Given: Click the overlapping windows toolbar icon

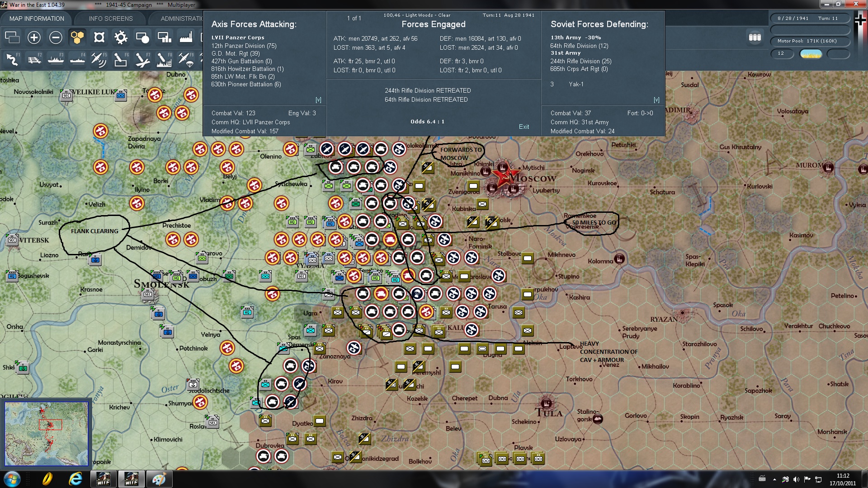Looking at the screenshot, I should click(12, 38).
